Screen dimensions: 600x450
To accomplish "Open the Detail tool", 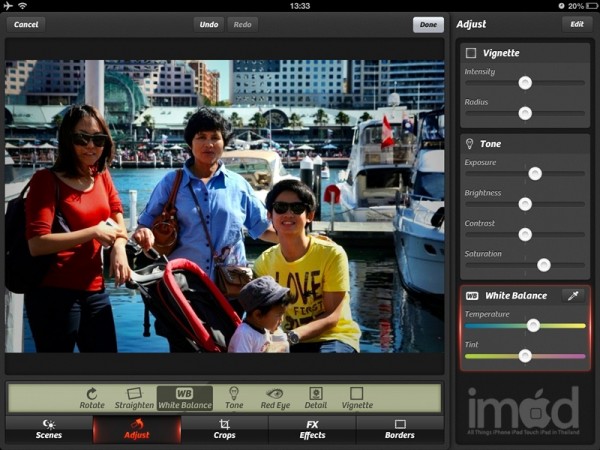I will [x=316, y=394].
